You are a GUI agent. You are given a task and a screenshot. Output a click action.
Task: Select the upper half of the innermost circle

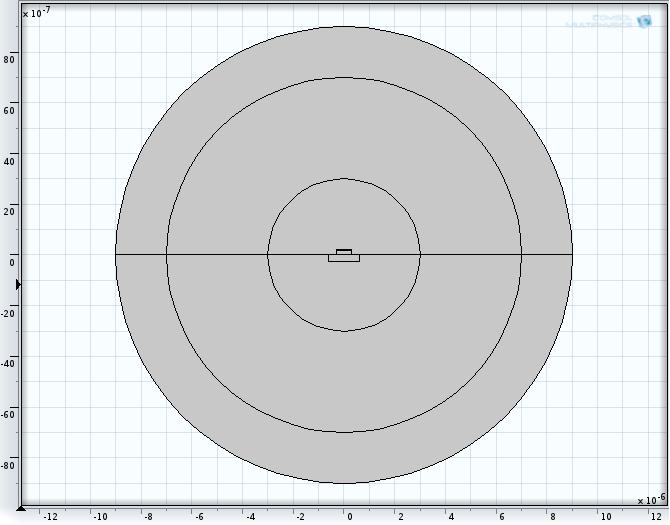[x=344, y=215]
